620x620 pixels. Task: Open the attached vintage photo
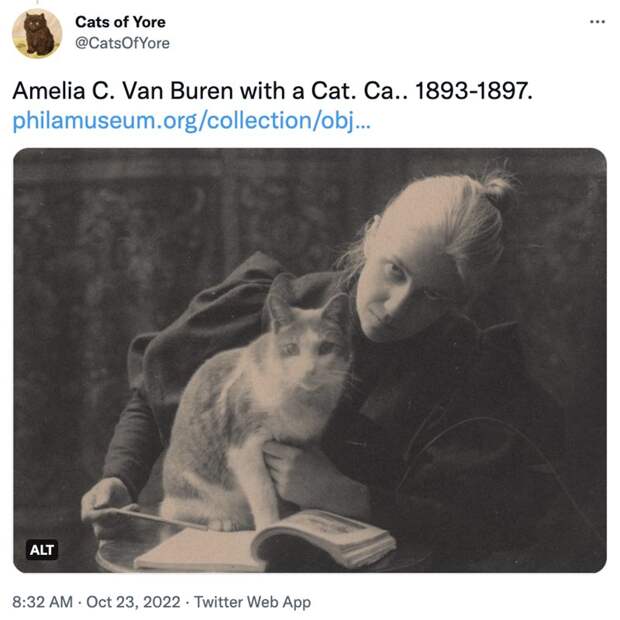(310, 360)
